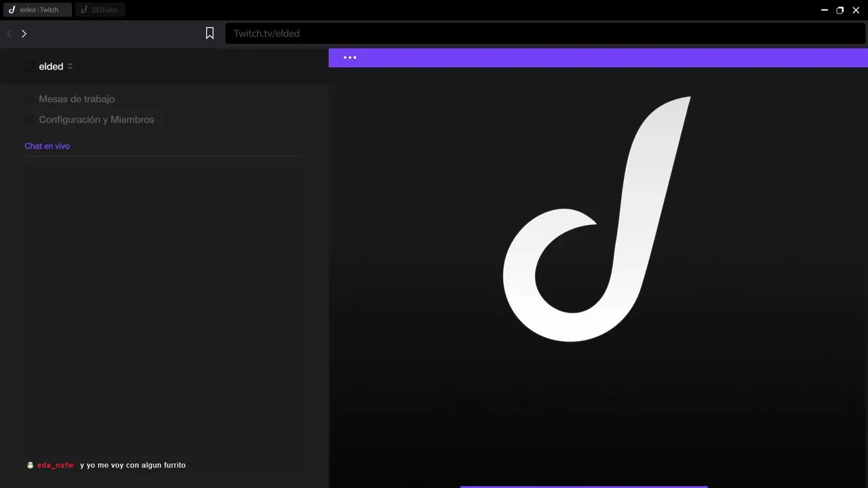This screenshot has height=488, width=868.
Task: Close the browser window
Action: coord(856,10)
